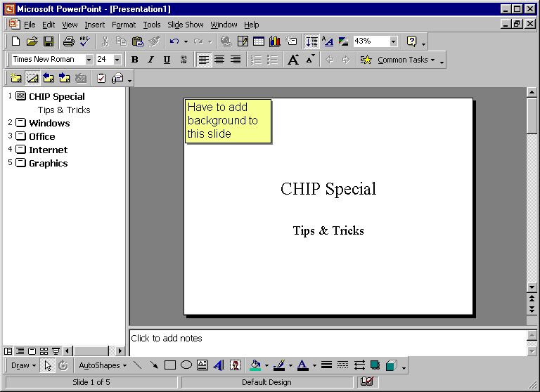The image size is (540, 392).
Task: Open the AutoShapes dropdown
Action: (x=103, y=365)
